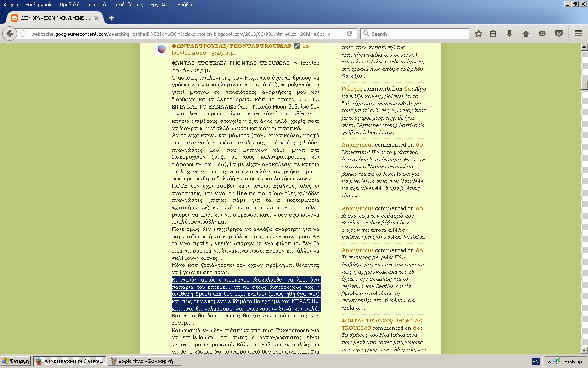Open site information icon in address bar
Image resolution: width=588 pixels, height=368 pixels.
(23, 34)
